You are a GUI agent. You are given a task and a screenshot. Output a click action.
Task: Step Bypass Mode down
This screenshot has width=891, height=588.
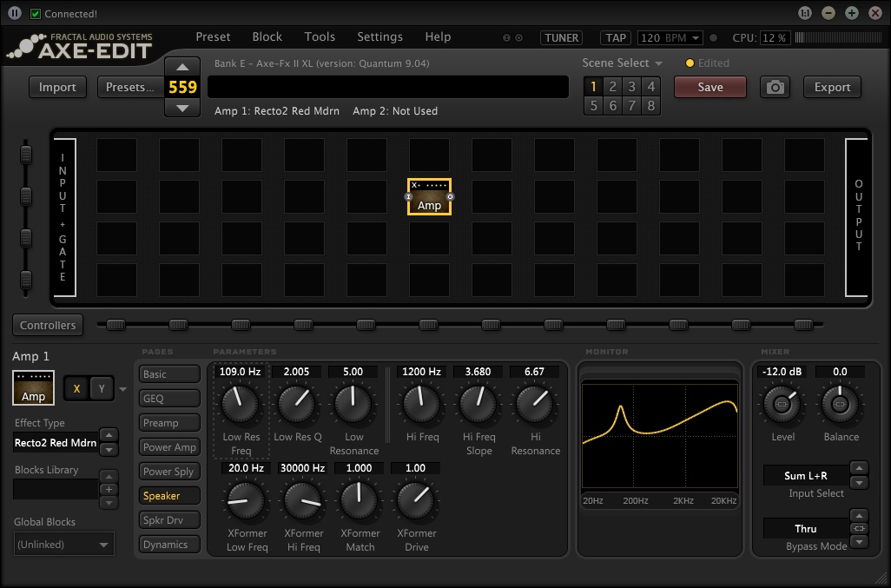coord(859,542)
